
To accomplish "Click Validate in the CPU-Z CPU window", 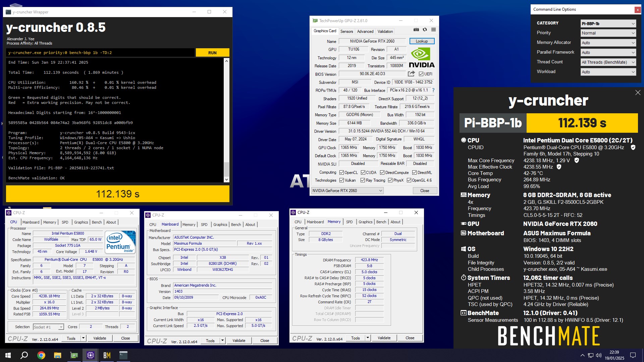I will [100, 338].
